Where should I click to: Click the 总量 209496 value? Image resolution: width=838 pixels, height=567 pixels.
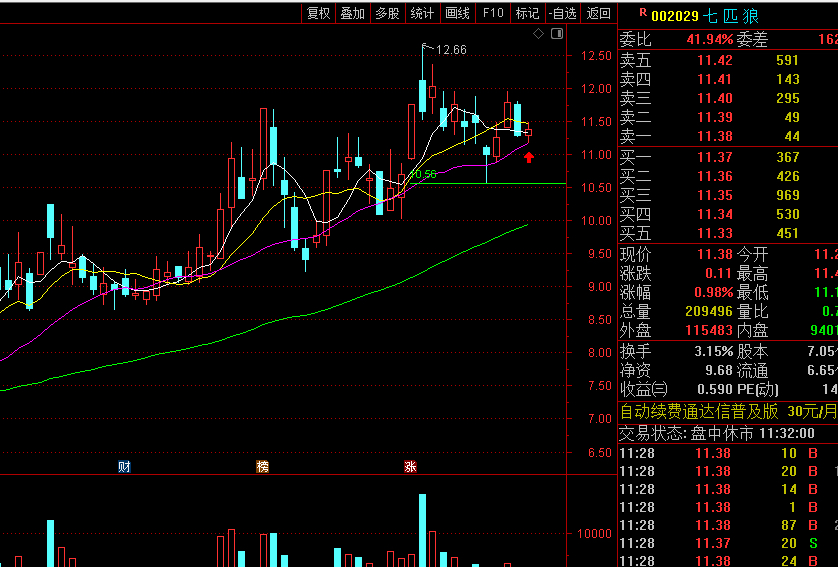709,312
